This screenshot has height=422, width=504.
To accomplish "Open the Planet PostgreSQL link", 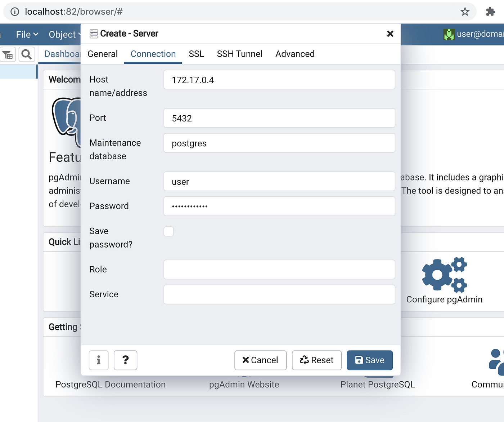I will [378, 385].
